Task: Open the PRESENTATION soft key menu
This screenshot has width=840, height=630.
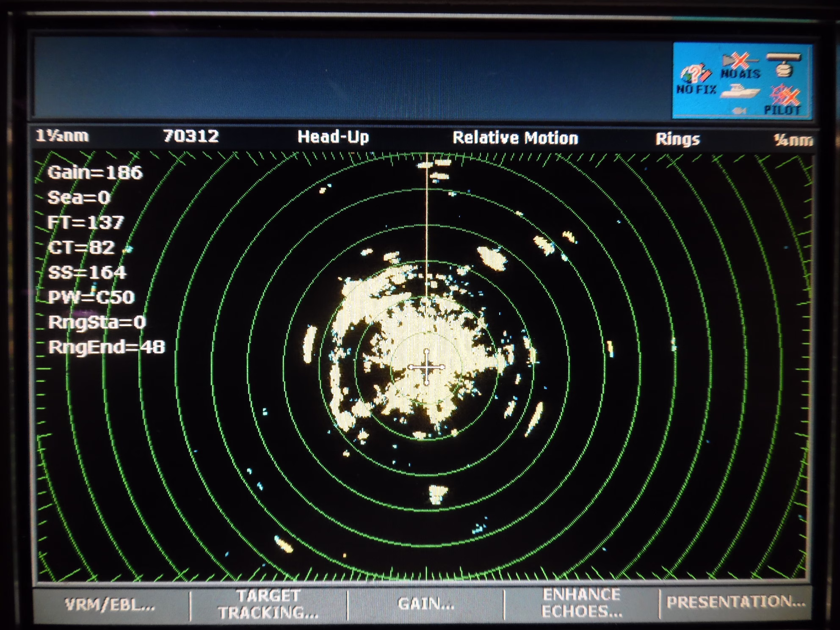Action: pyautogui.click(x=736, y=602)
